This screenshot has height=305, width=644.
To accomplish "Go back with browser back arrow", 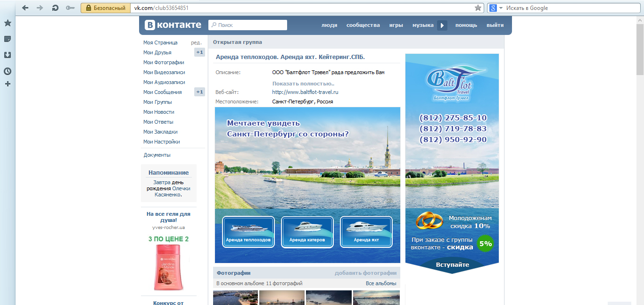I will [x=25, y=8].
